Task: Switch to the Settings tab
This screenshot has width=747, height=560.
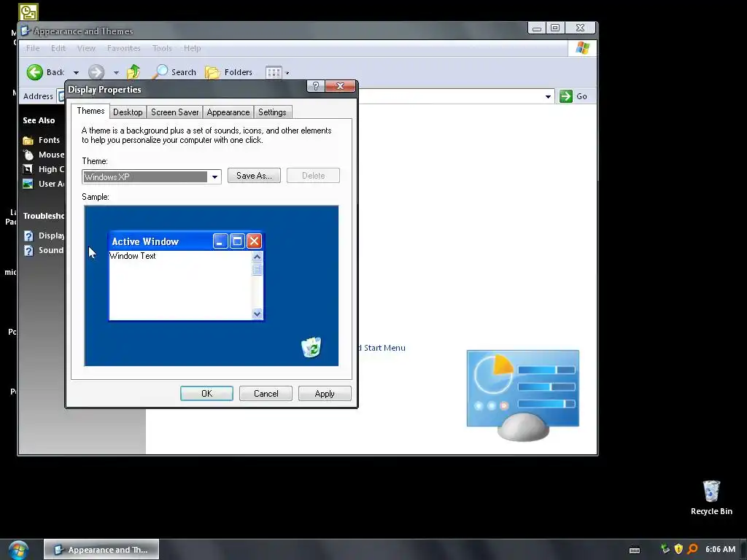Action: (x=272, y=112)
